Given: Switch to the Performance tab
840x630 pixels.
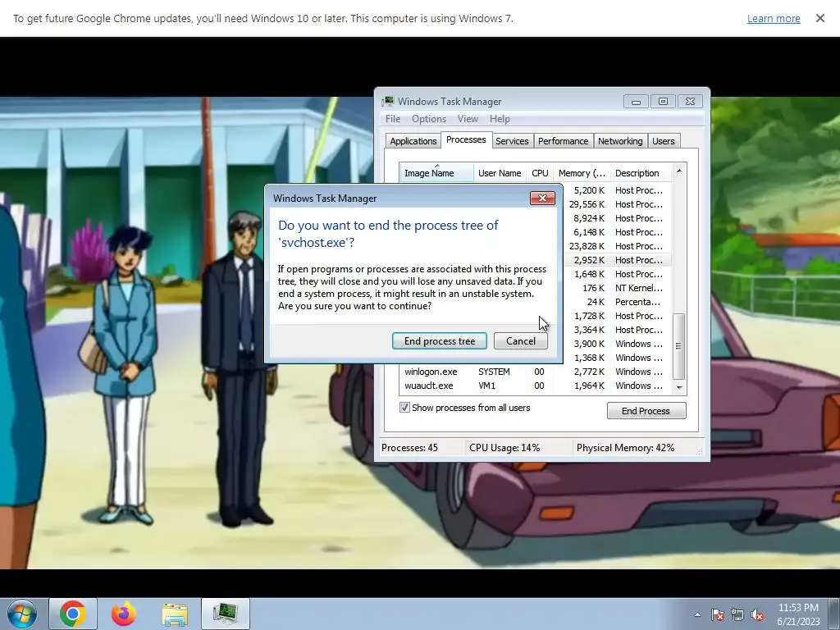Looking at the screenshot, I should click(563, 141).
